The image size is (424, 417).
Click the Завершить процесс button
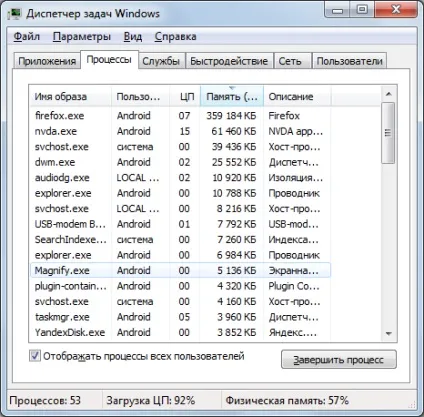click(339, 360)
